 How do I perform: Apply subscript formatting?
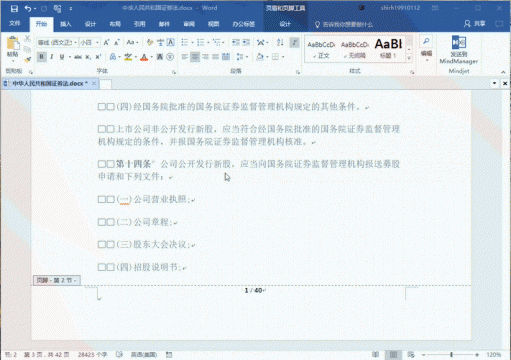(x=88, y=57)
